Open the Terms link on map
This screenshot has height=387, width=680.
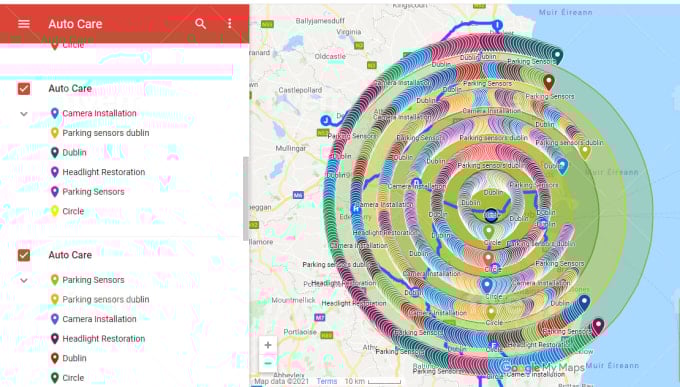pyautogui.click(x=327, y=381)
